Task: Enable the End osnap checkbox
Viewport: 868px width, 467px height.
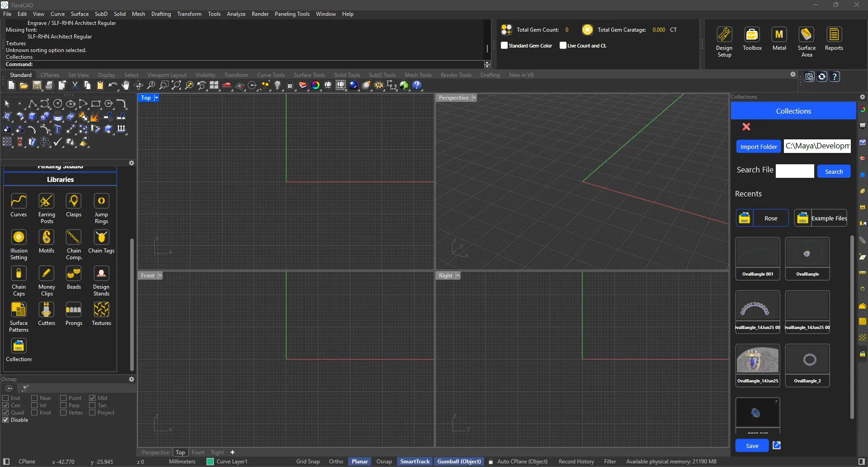Action: tap(6, 398)
